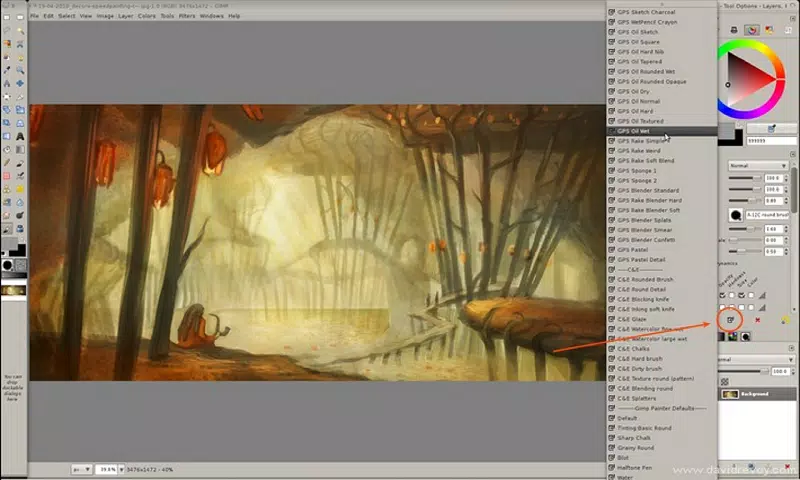
Task: Select the Background layer thumbnail
Action: [730, 394]
